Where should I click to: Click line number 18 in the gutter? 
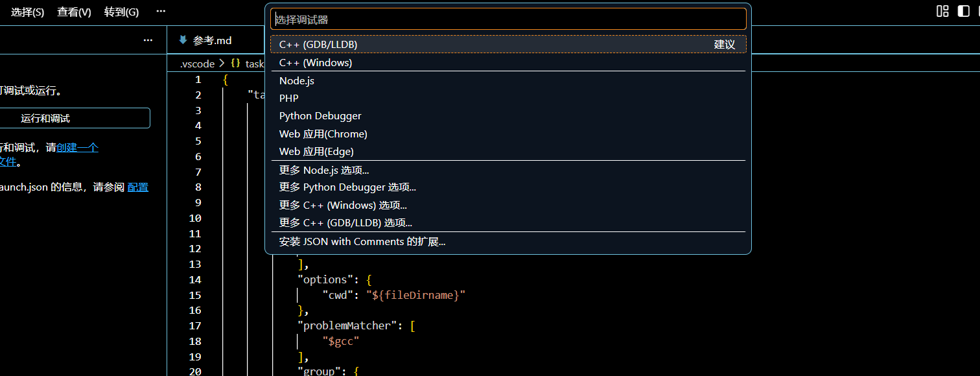pos(195,341)
